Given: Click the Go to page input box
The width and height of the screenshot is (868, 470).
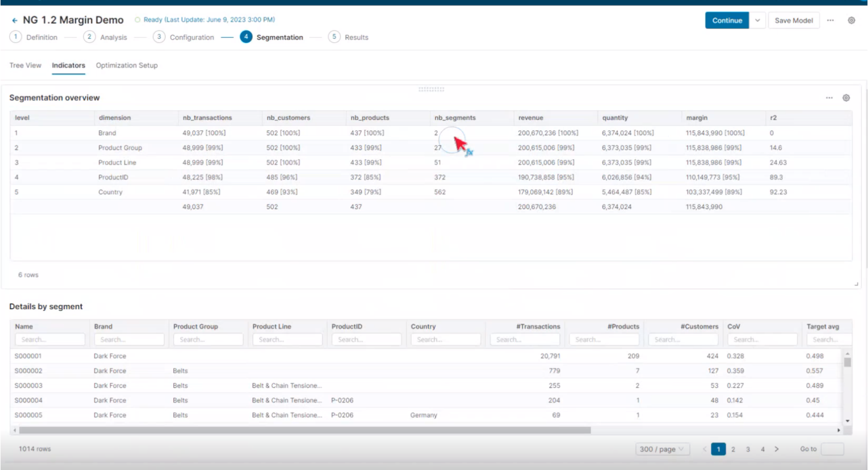Looking at the screenshot, I should [x=832, y=449].
